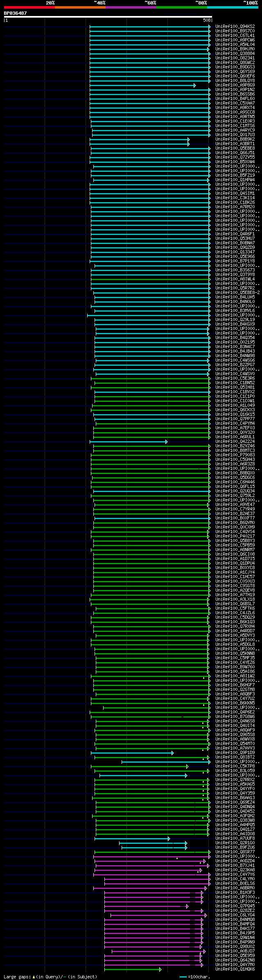
Task: Click hit label UniRef100_A9P8G9
Action: 235,85
